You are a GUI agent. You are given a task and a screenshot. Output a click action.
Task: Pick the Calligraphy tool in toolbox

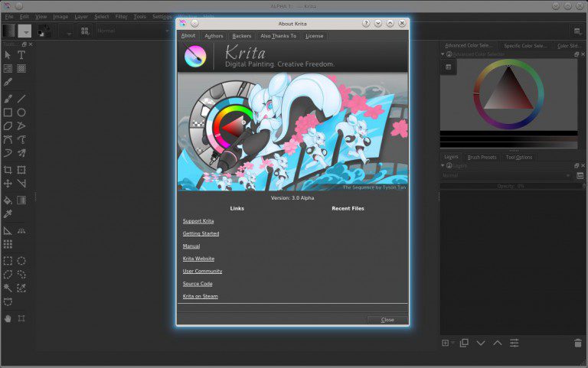(x=8, y=82)
